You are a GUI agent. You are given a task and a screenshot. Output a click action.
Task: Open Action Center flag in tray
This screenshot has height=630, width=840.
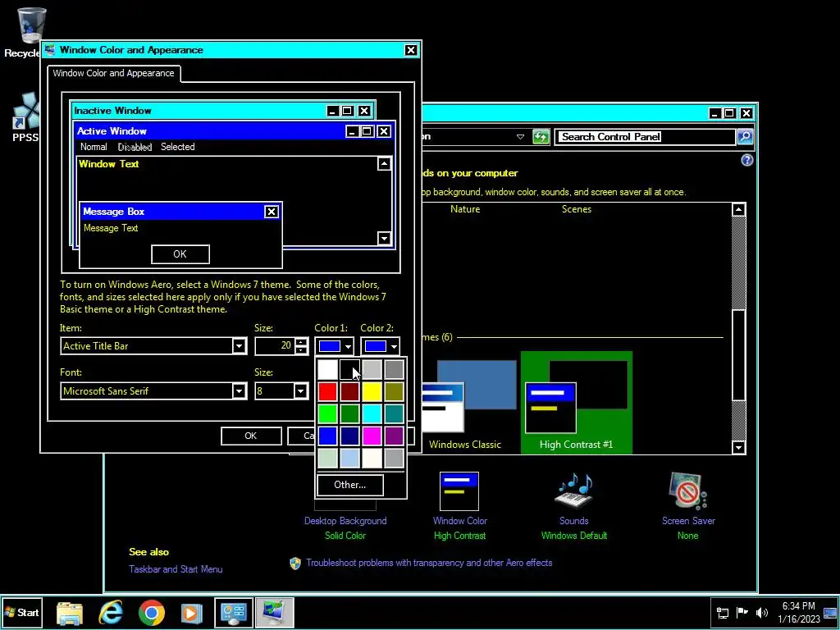742,613
